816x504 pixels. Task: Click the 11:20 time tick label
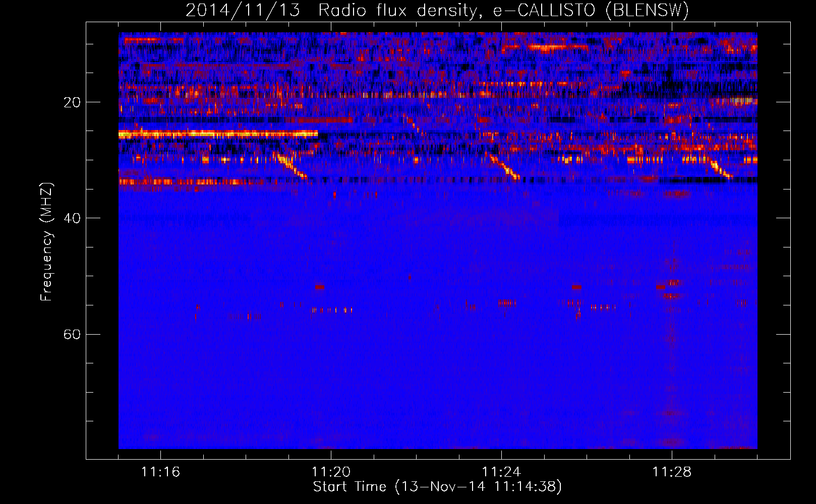(x=331, y=472)
